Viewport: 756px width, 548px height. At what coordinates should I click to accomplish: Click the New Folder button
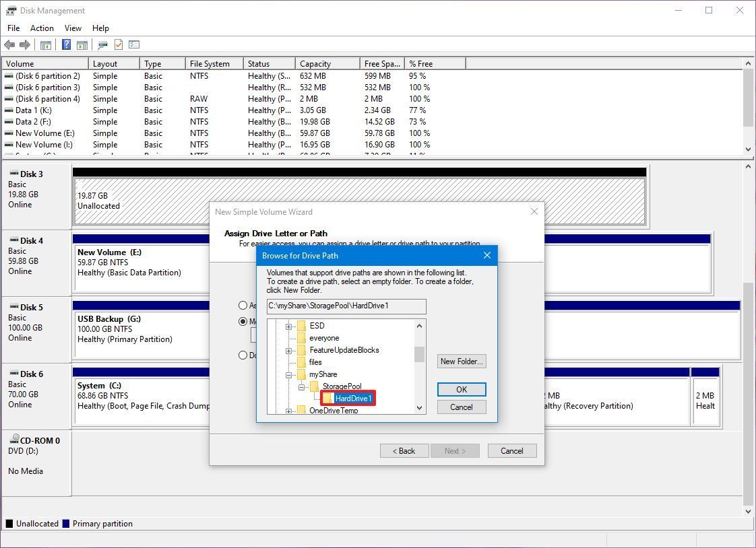(x=461, y=361)
